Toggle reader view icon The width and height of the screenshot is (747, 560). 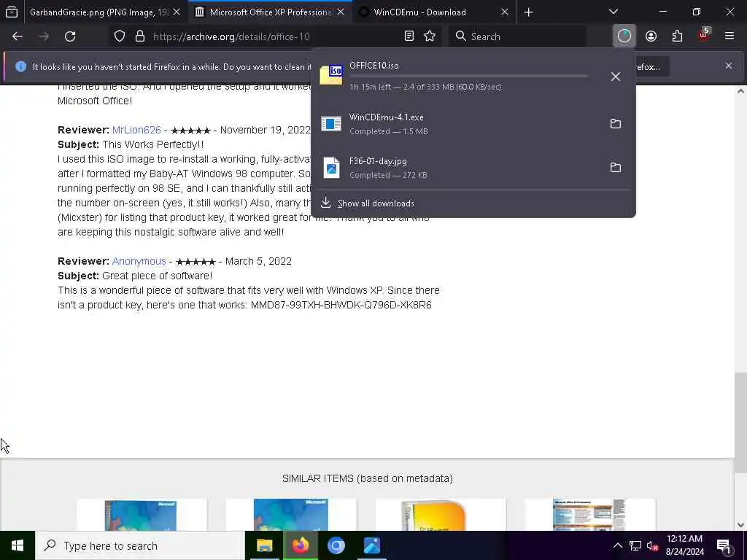pyautogui.click(x=409, y=36)
